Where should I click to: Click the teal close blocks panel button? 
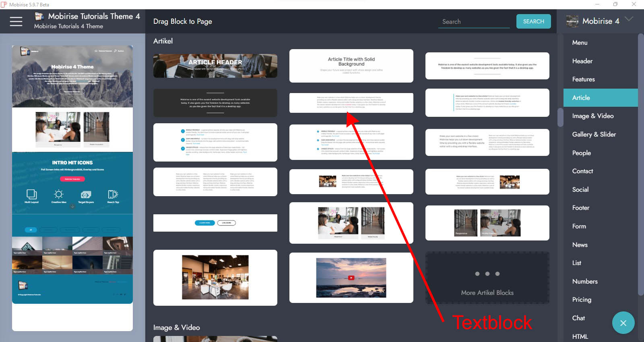[623, 323]
